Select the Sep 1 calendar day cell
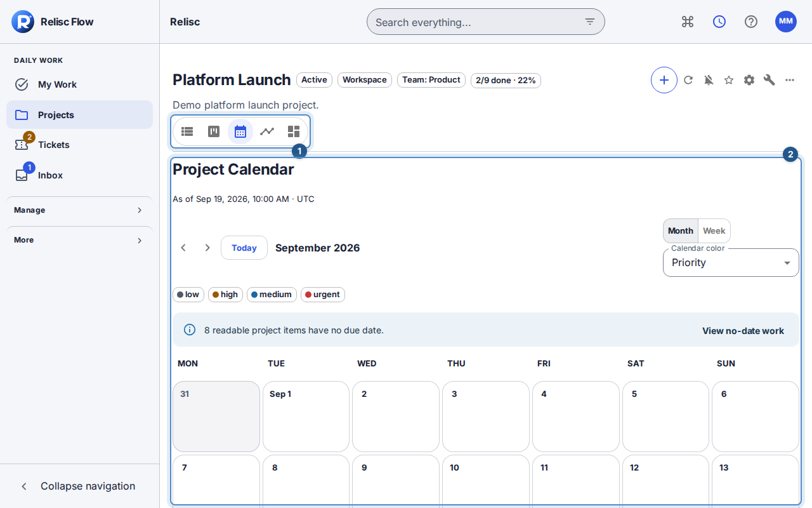 coord(306,417)
